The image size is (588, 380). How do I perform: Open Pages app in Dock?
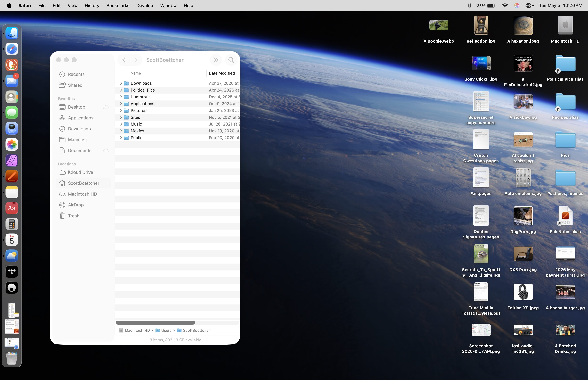click(12, 176)
